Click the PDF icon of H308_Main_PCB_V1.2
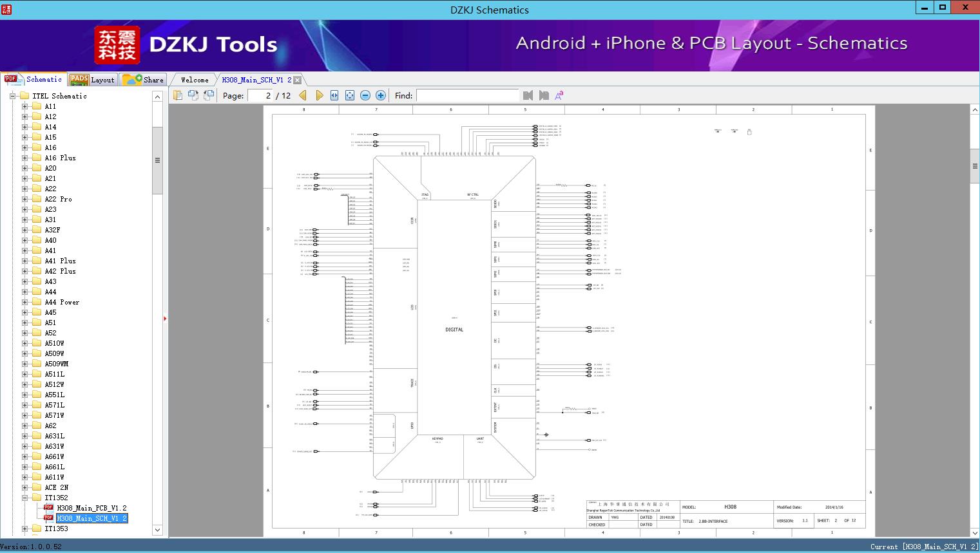The image size is (980, 553). pyautogui.click(x=48, y=508)
